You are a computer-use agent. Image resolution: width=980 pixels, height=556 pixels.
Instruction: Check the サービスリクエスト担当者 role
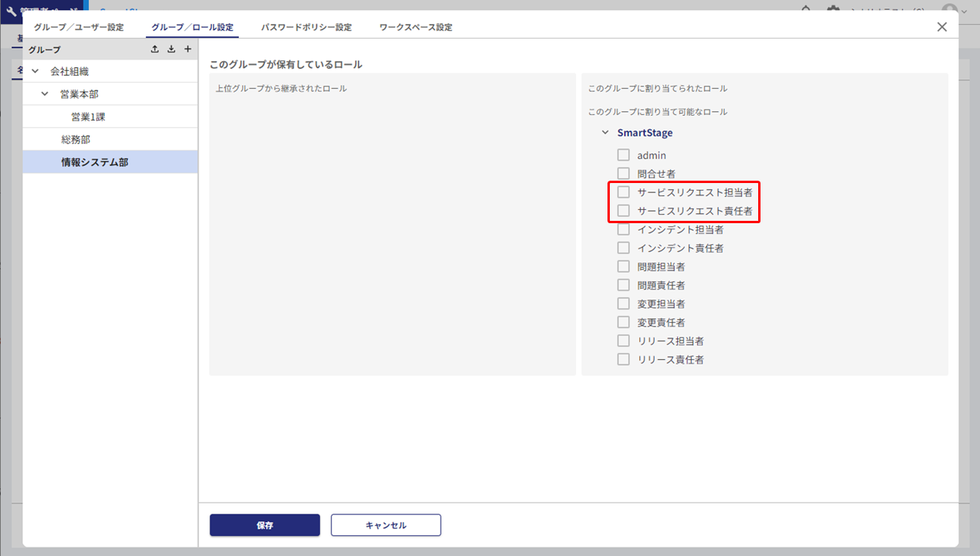coord(624,192)
